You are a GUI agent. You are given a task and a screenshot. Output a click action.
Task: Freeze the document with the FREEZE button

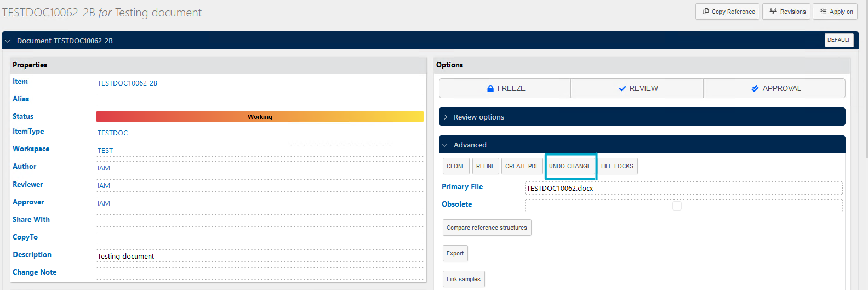coord(505,88)
